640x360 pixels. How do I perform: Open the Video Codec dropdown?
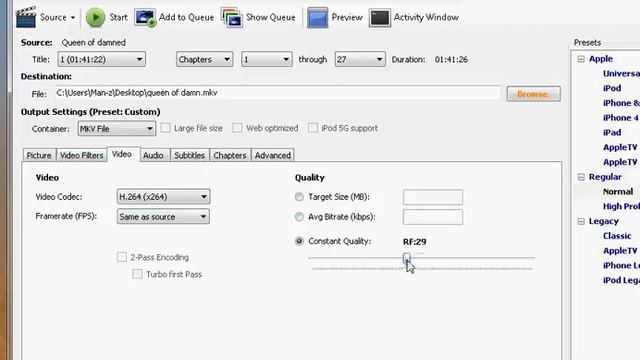click(x=163, y=197)
